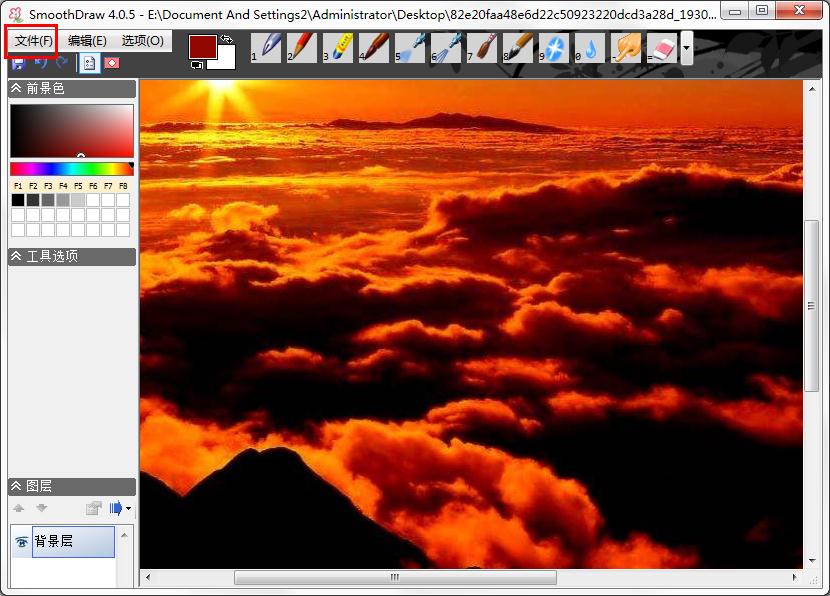Screen dimensions: 830x596
Task: Open the brush toolbar overflow dropdown arrow
Action: [687, 47]
